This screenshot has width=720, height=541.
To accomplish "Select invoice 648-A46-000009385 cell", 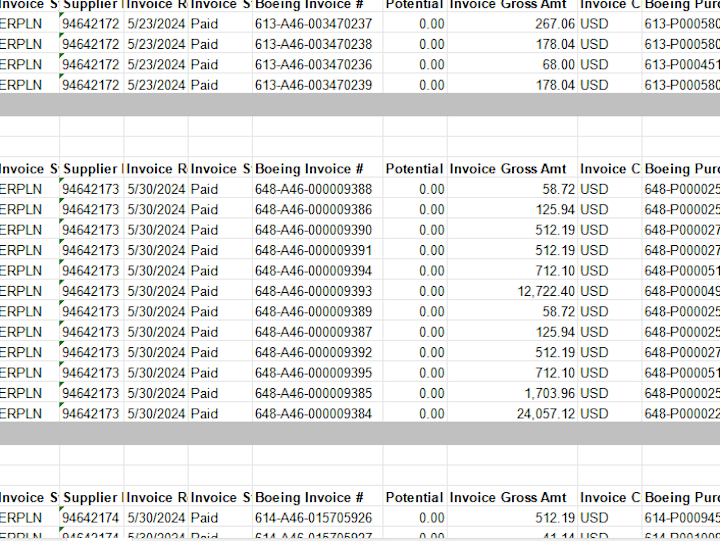I will (x=317, y=393).
